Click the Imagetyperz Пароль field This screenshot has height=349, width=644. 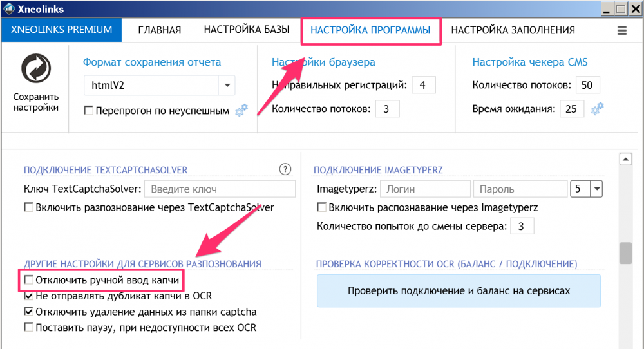520,189
